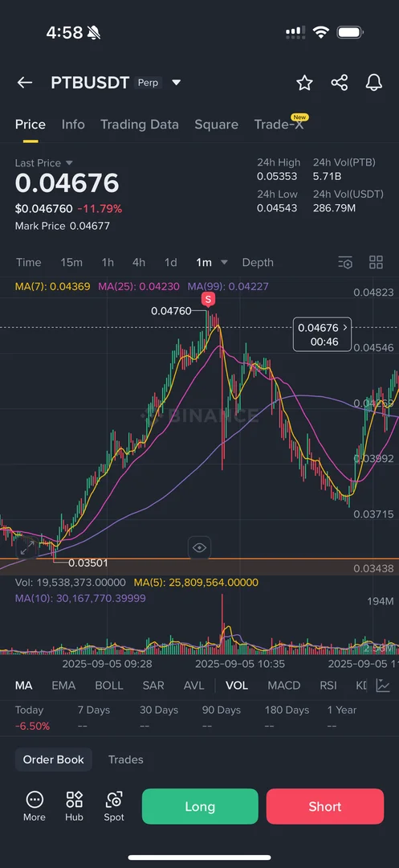Toggle the EMA indicator
Image resolution: width=399 pixels, height=868 pixels.
point(63,686)
